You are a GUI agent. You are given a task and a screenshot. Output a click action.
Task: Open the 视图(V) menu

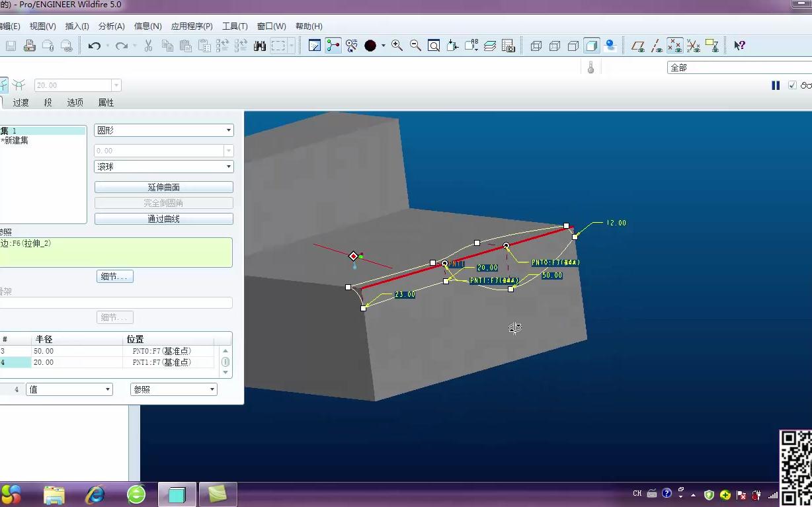(42, 26)
